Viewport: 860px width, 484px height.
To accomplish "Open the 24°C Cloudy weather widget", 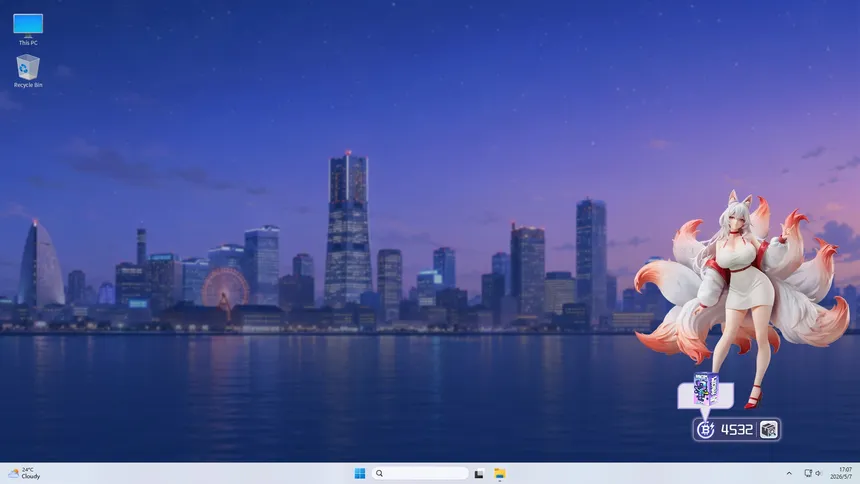I will tap(25, 473).
